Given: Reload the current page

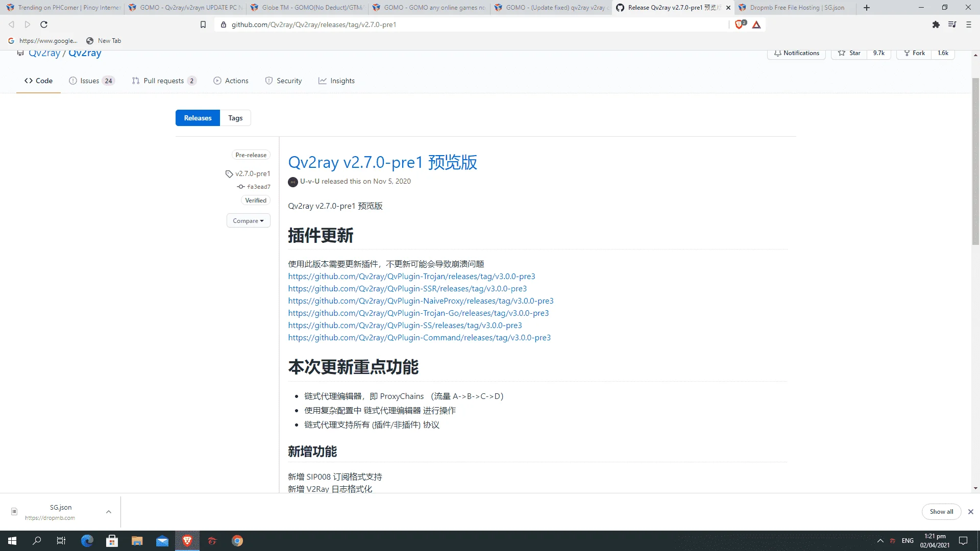Looking at the screenshot, I should click(44, 24).
